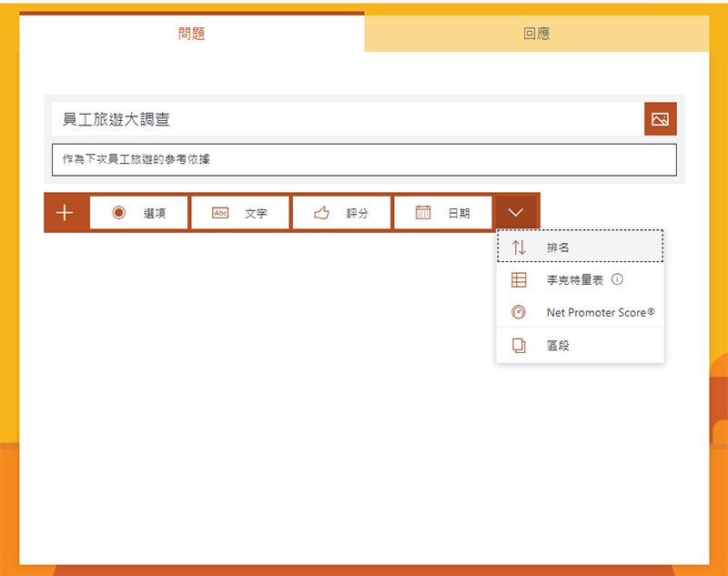This screenshot has height=576, width=728.
Task: Click the plus icon to add new question
Action: click(65, 213)
